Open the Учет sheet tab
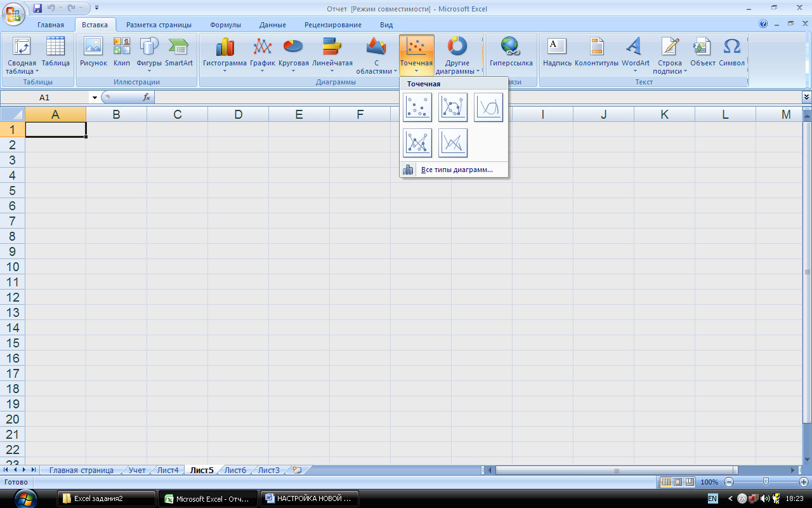The image size is (812, 508). (x=137, y=471)
